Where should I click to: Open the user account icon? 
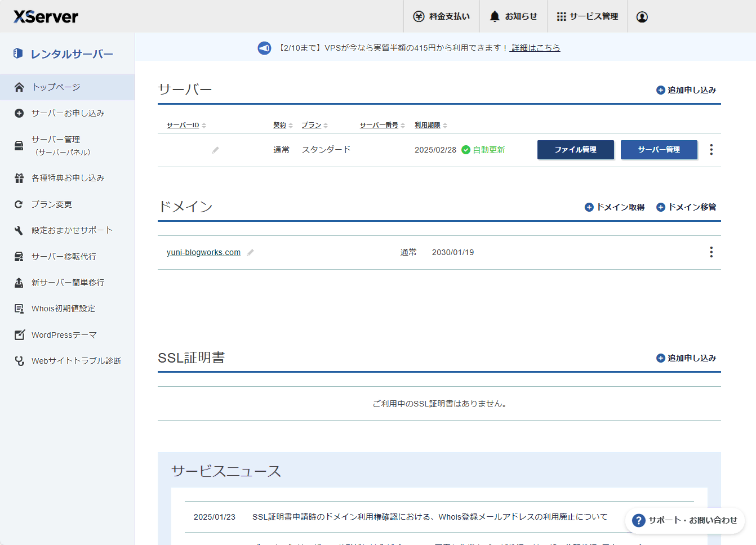click(642, 17)
